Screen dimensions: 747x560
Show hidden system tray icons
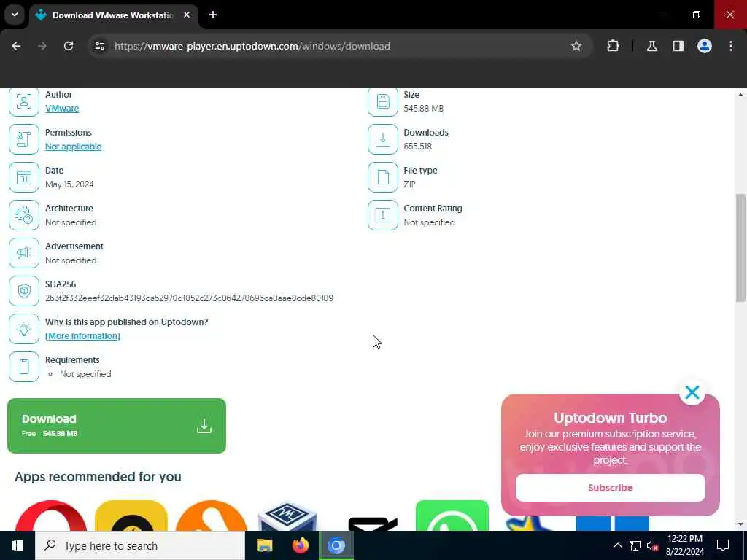617,545
